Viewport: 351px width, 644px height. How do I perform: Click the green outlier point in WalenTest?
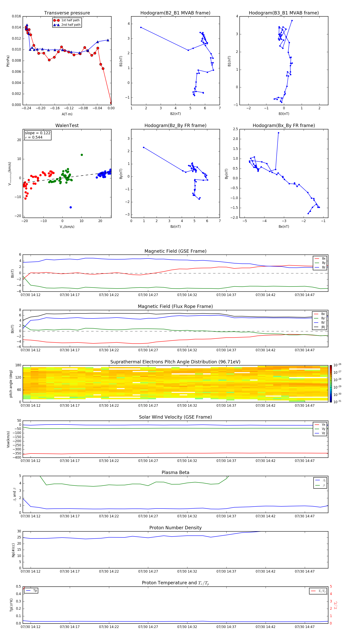pos(82,155)
